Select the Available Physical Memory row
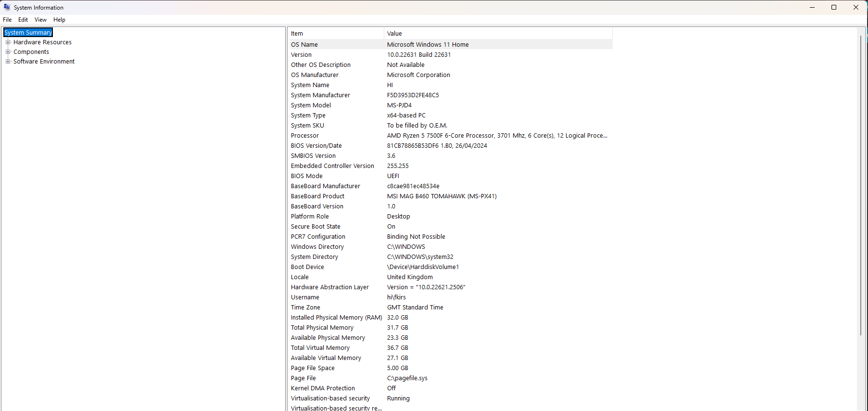The image size is (868, 411). [450, 337]
